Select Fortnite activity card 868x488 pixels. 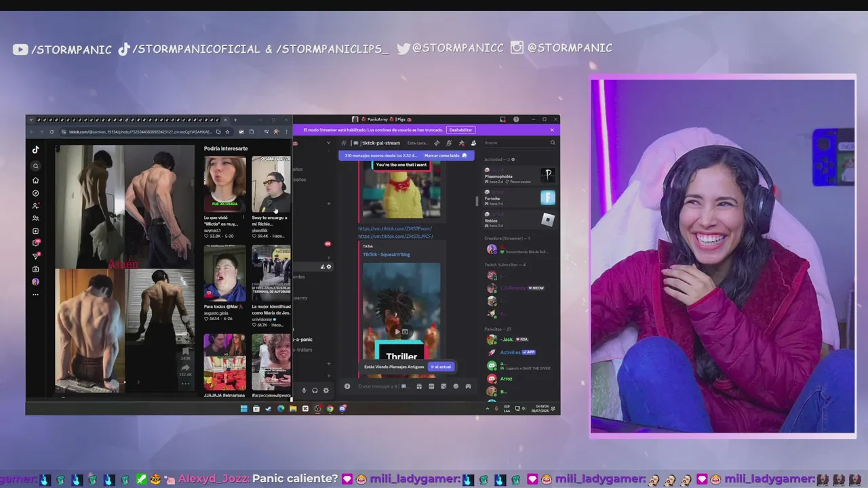[519, 198]
